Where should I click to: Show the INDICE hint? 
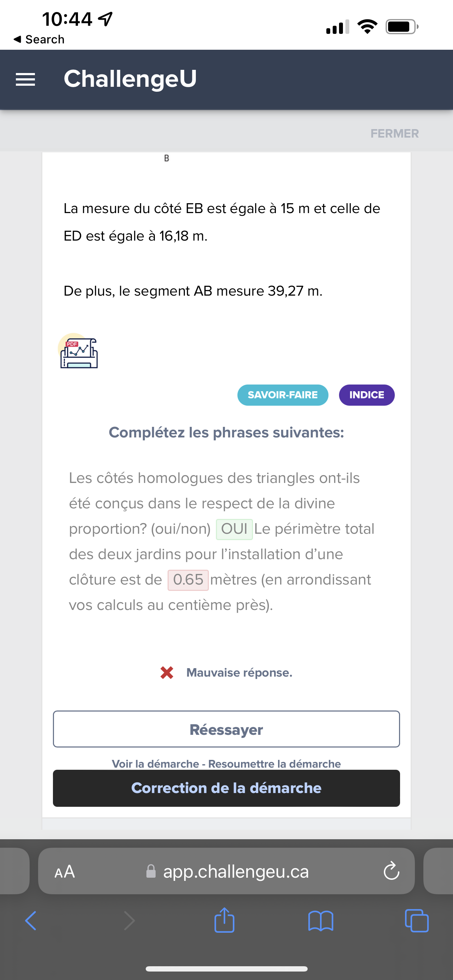tap(367, 395)
